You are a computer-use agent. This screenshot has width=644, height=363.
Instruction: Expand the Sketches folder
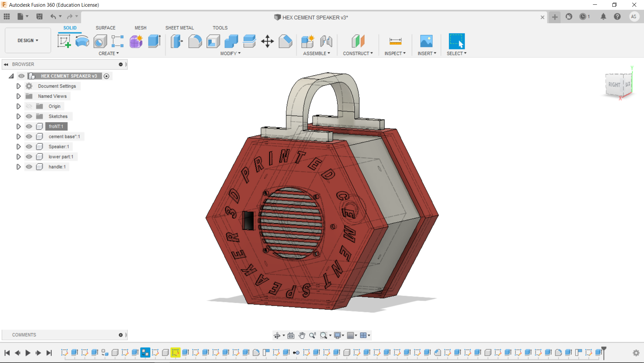[x=18, y=116]
